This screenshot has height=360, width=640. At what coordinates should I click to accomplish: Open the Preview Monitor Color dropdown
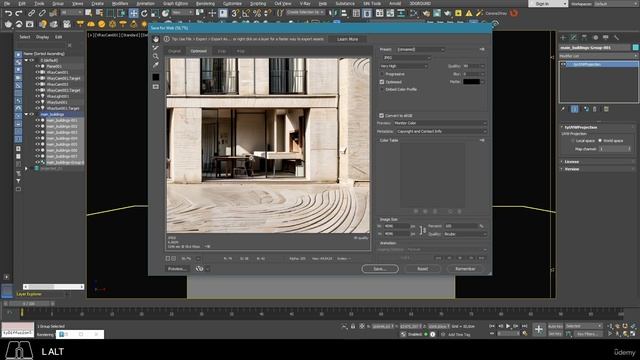440,123
